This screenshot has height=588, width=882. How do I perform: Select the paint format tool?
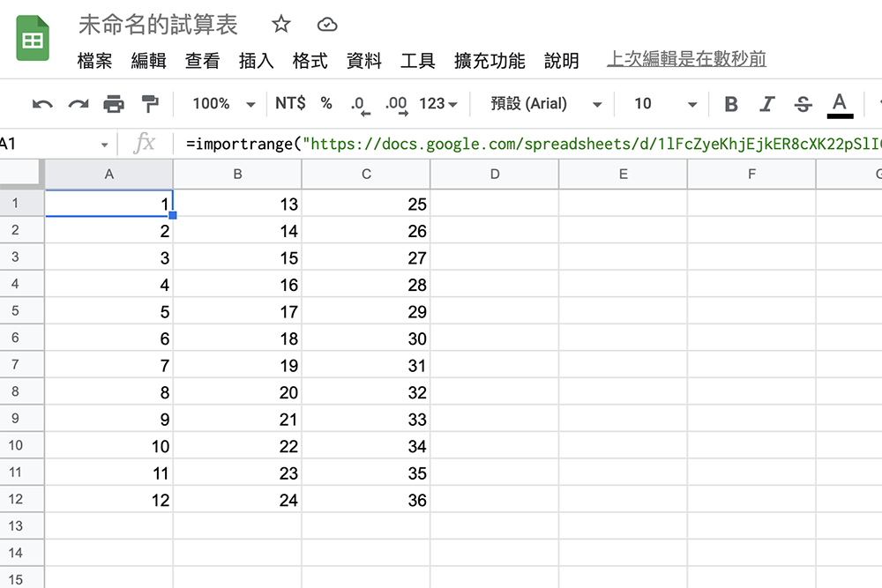(149, 103)
